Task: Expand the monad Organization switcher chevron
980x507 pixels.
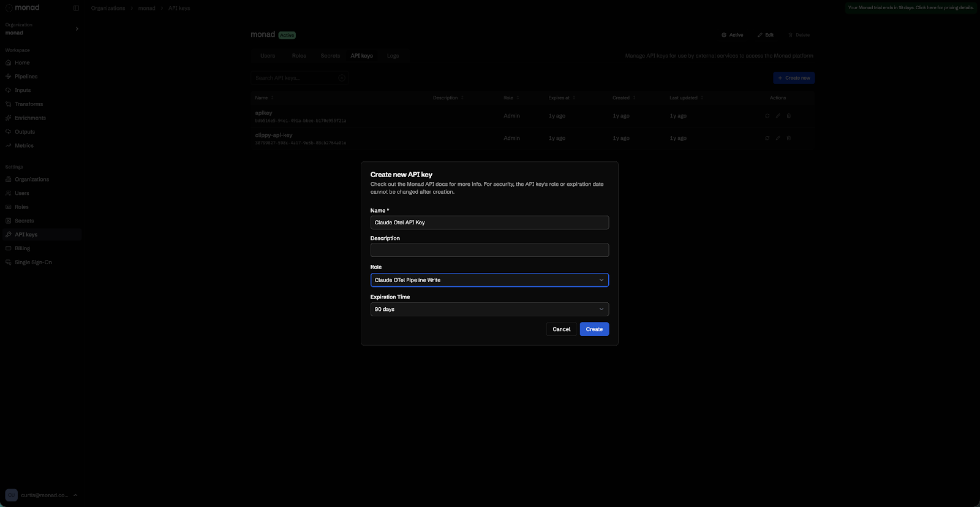Action: (77, 29)
